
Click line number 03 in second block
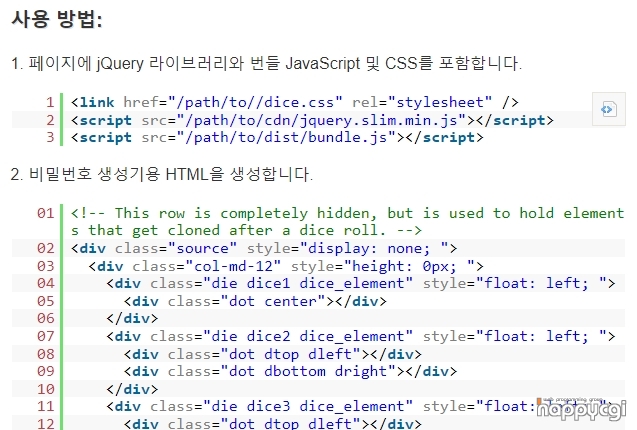(46, 266)
